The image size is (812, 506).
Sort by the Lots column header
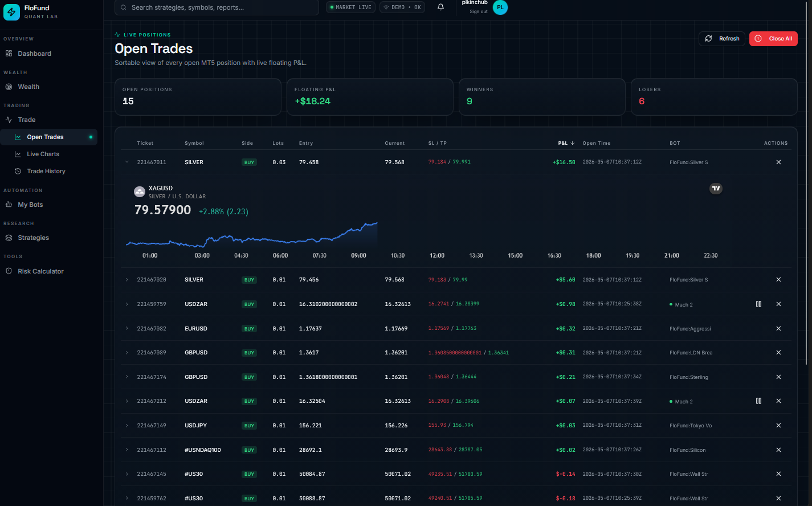pyautogui.click(x=278, y=143)
